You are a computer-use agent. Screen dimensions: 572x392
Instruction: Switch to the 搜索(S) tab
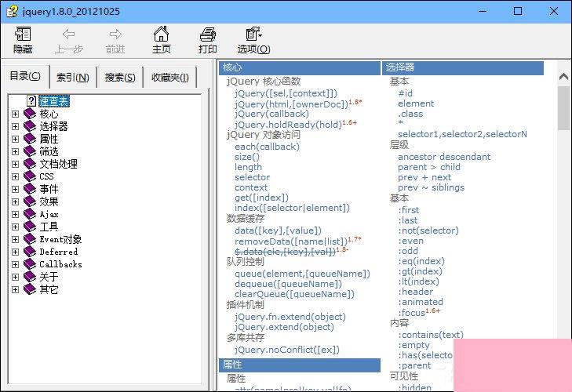(x=120, y=78)
